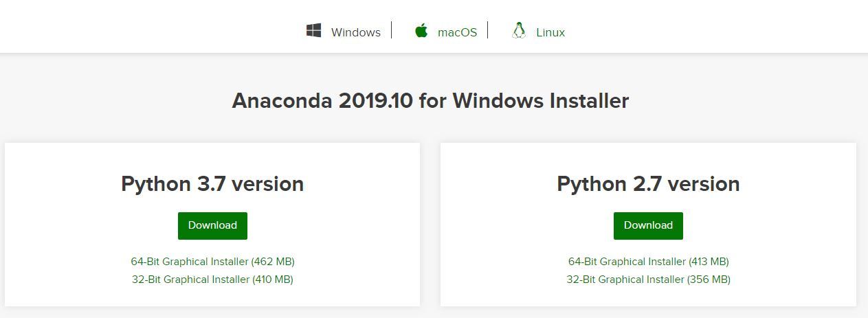The image size is (868, 318).
Task: Choose the 32-Bit Graphical Installer (356 MB) link
Action: click(648, 280)
